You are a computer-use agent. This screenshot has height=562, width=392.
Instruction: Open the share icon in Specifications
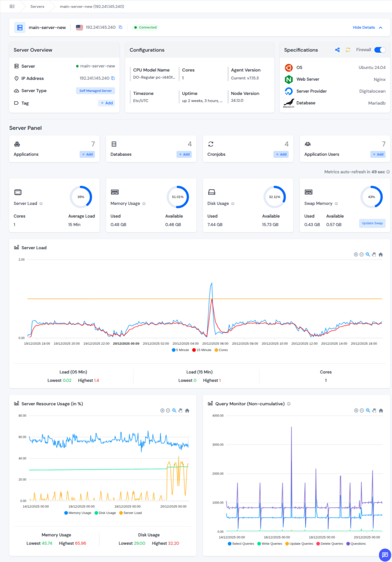pyautogui.click(x=337, y=50)
